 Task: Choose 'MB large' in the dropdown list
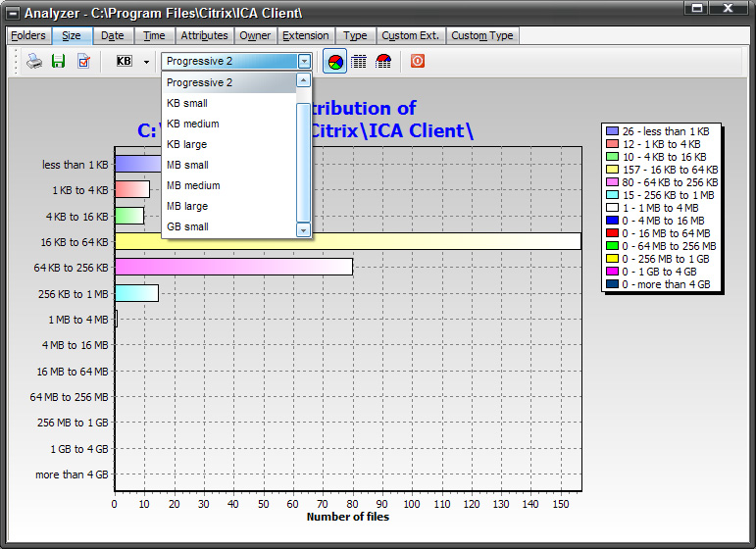coord(187,206)
